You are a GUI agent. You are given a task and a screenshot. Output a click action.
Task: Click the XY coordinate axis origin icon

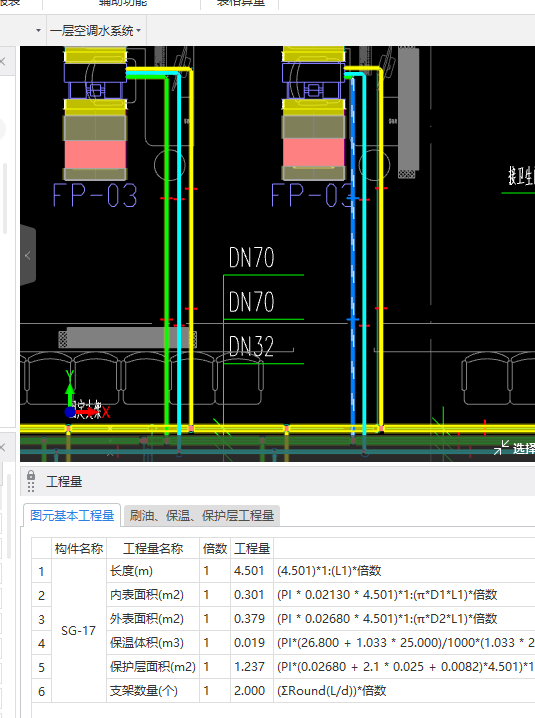click(x=70, y=412)
